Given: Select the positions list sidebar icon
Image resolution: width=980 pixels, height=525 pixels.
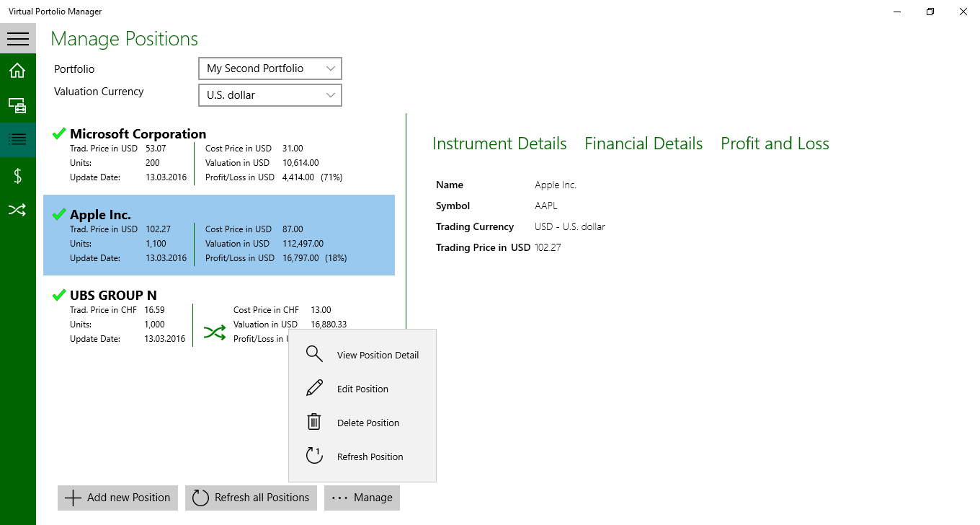Looking at the screenshot, I should tap(17, 140).
